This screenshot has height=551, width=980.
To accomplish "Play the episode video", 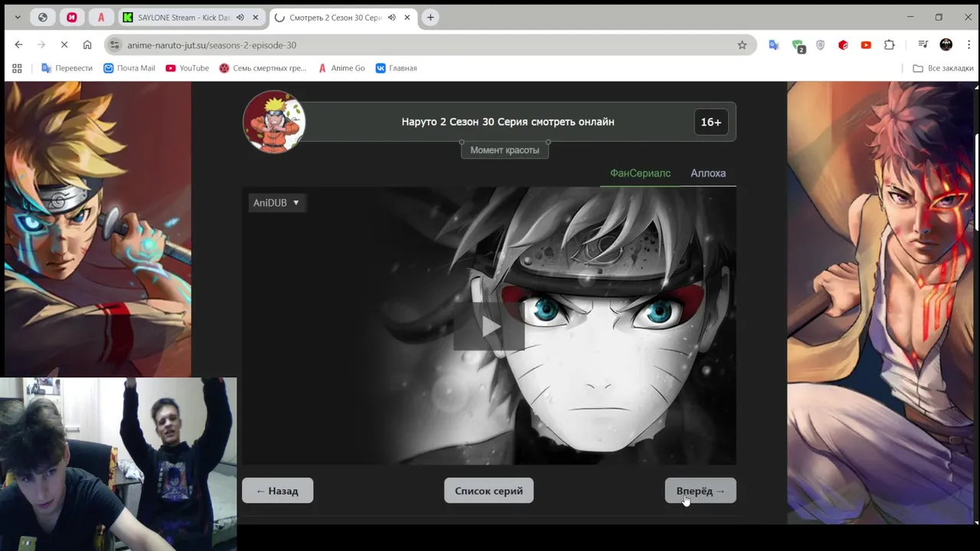I will [489, 327].
